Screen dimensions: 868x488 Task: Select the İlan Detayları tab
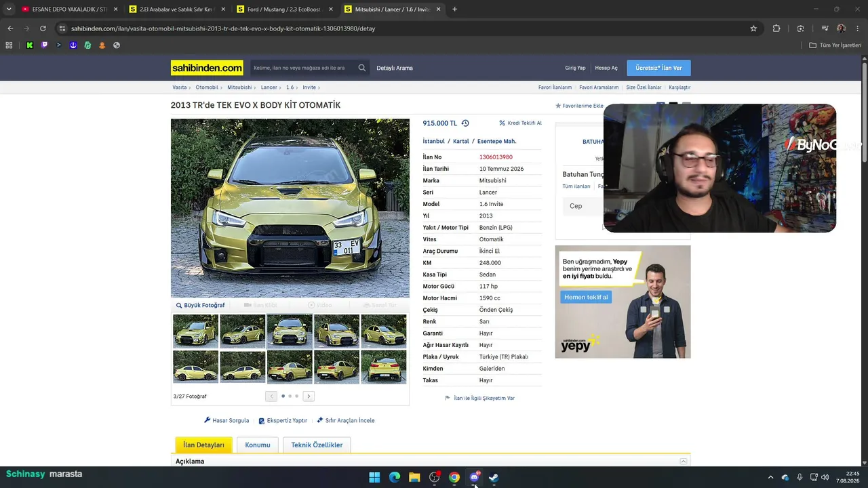pos(203,445)
